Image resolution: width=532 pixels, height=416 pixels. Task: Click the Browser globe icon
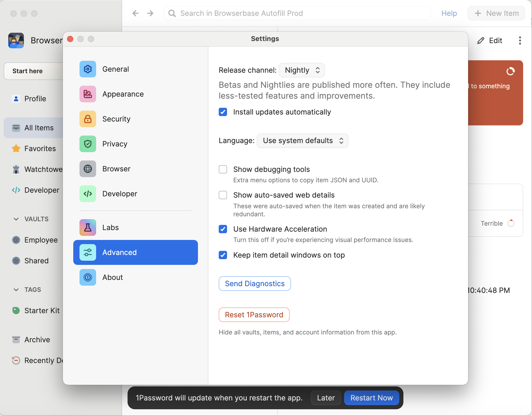click(x=88, y=169)
